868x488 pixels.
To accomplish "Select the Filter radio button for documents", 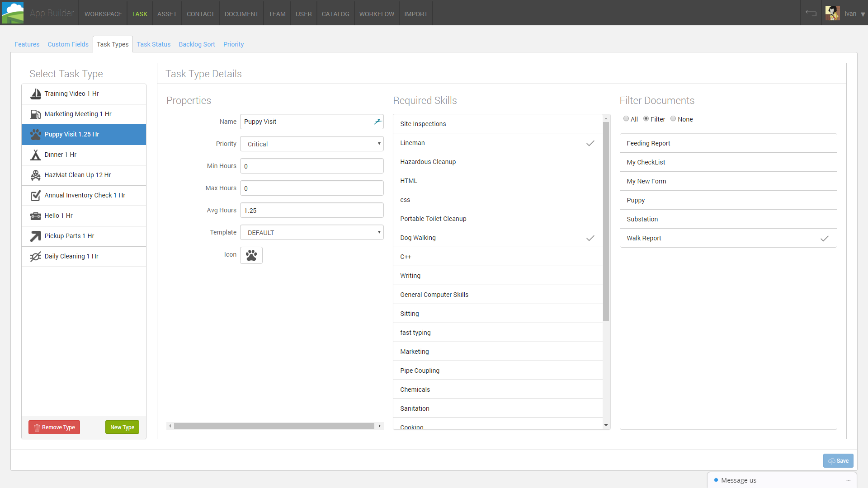I will 647,118.
